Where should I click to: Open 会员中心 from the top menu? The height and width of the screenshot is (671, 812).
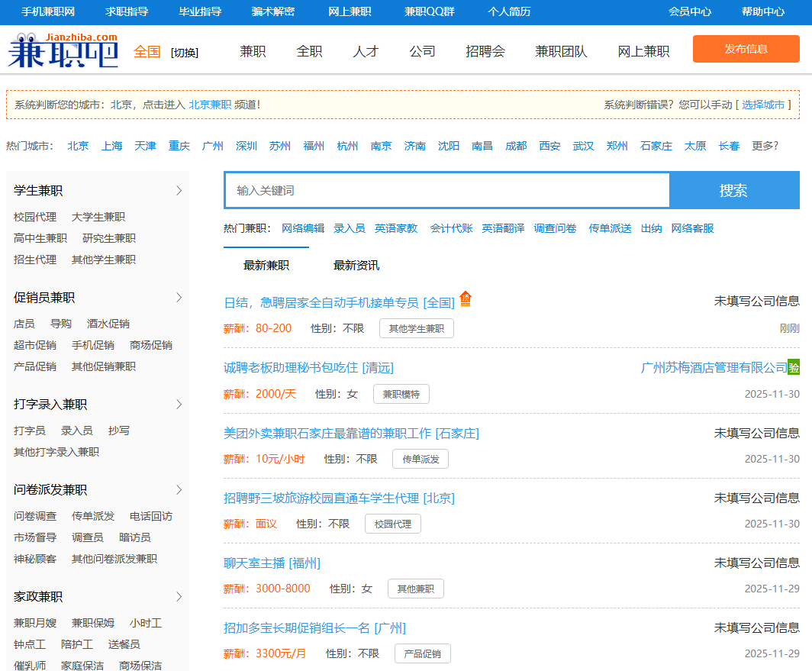[x=689, y=12]
